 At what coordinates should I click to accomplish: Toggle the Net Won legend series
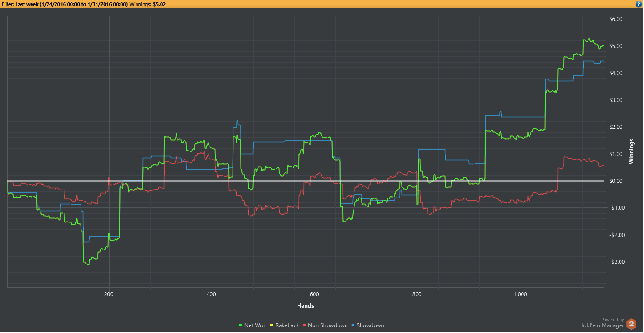[253, 325]
